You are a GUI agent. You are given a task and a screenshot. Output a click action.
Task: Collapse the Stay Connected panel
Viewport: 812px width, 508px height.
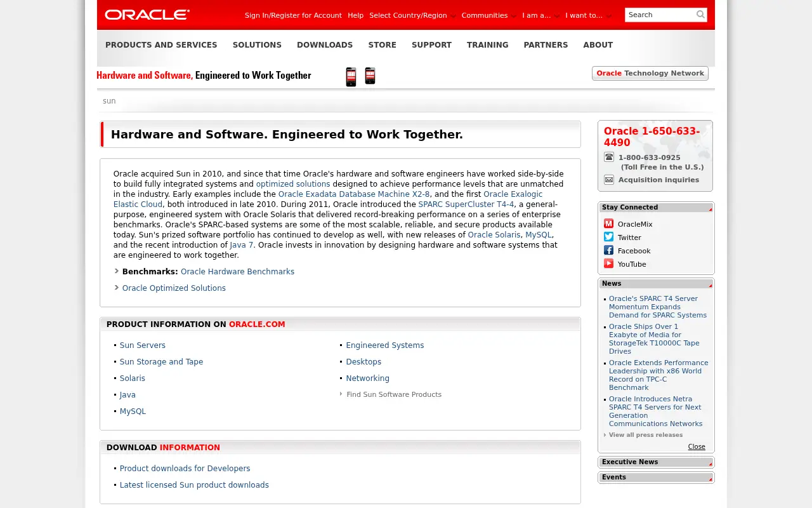pyautogui.click(x=656, y=207)
